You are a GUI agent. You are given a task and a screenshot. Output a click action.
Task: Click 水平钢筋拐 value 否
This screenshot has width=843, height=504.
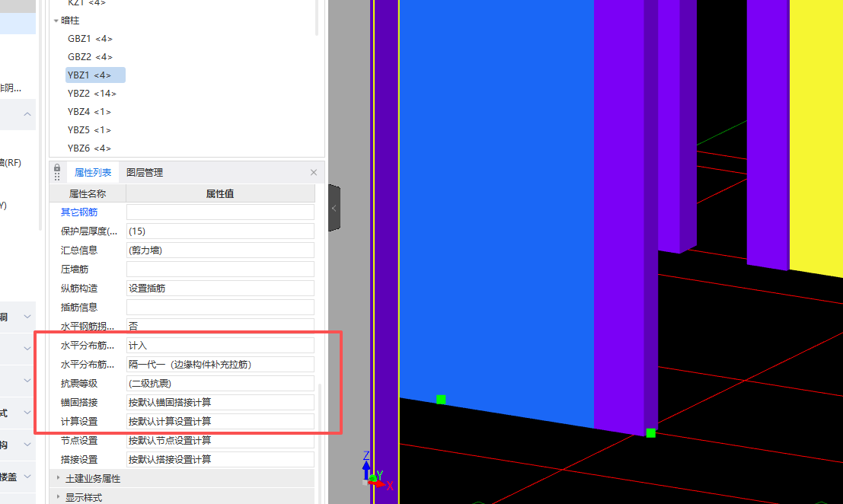point(220,326)
